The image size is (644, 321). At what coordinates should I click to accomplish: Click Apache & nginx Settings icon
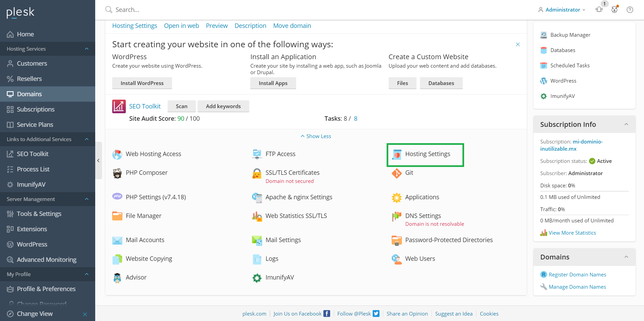tap(257, 198)
